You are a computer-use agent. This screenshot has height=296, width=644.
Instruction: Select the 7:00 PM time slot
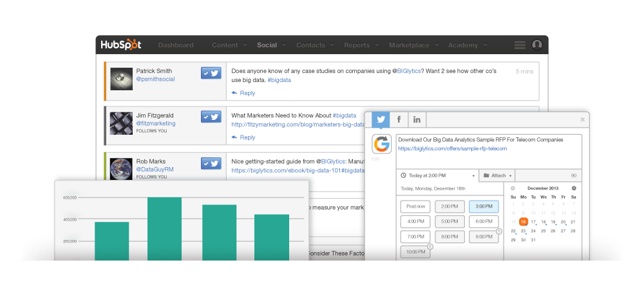[415, 237]
